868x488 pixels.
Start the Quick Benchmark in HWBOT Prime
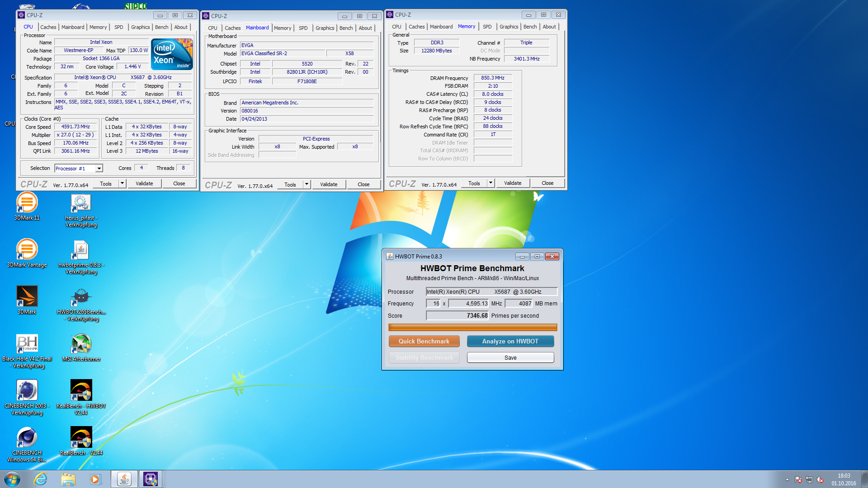[x=424, y=341]
